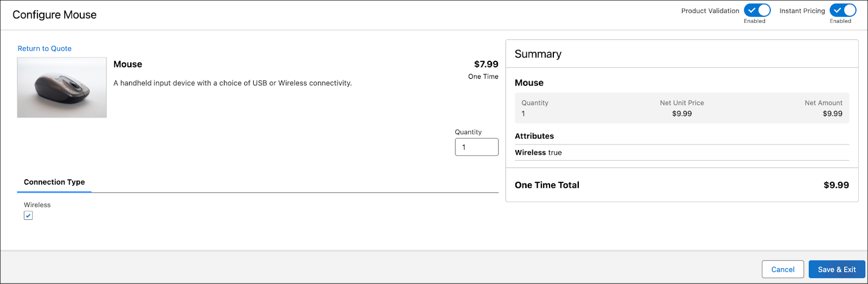
Task: Click the Net Amount value in Summary
Action: tap(832, 113)
